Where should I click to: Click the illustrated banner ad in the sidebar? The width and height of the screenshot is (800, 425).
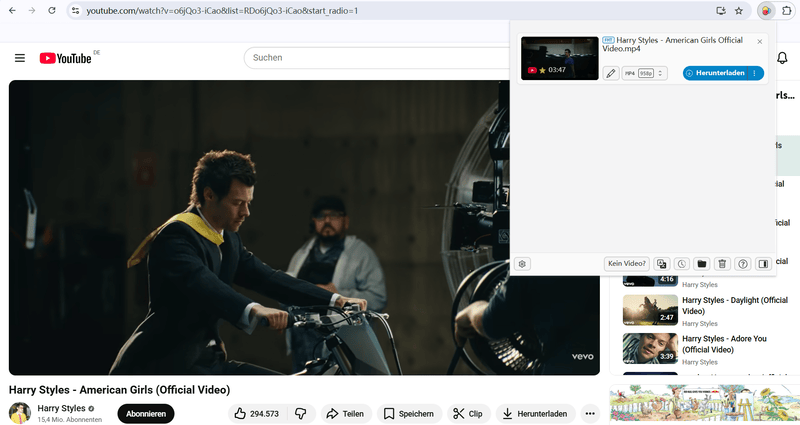point(705,403)
